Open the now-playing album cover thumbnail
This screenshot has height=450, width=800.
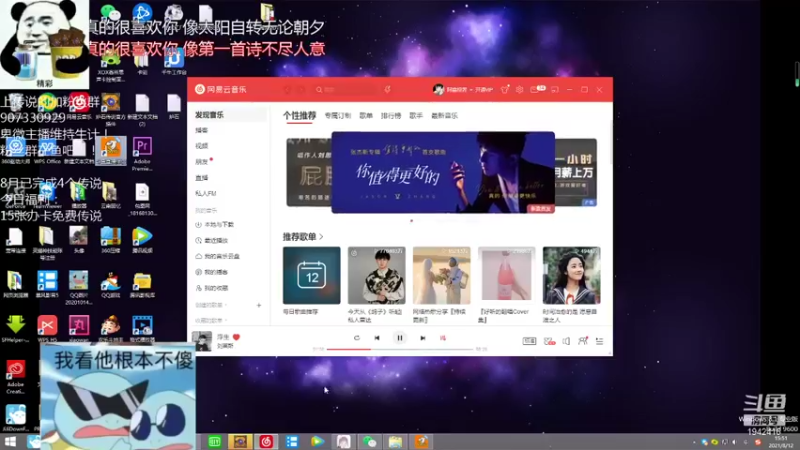pos(202,341)
